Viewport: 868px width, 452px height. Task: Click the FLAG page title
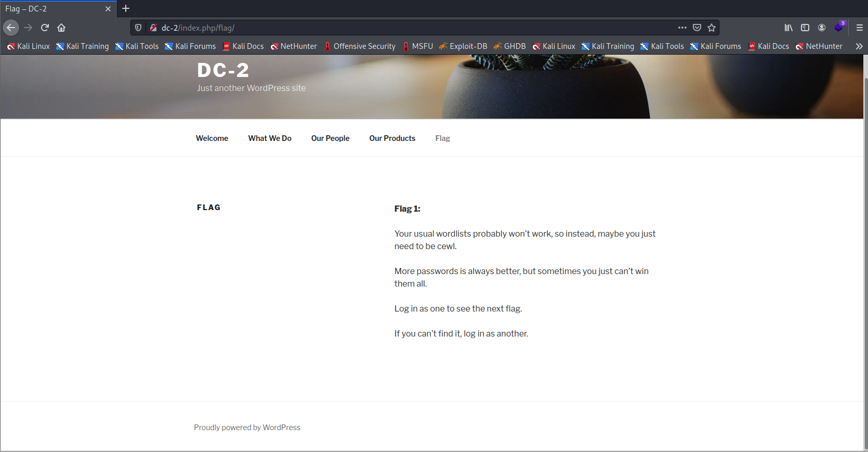(208, 208)
